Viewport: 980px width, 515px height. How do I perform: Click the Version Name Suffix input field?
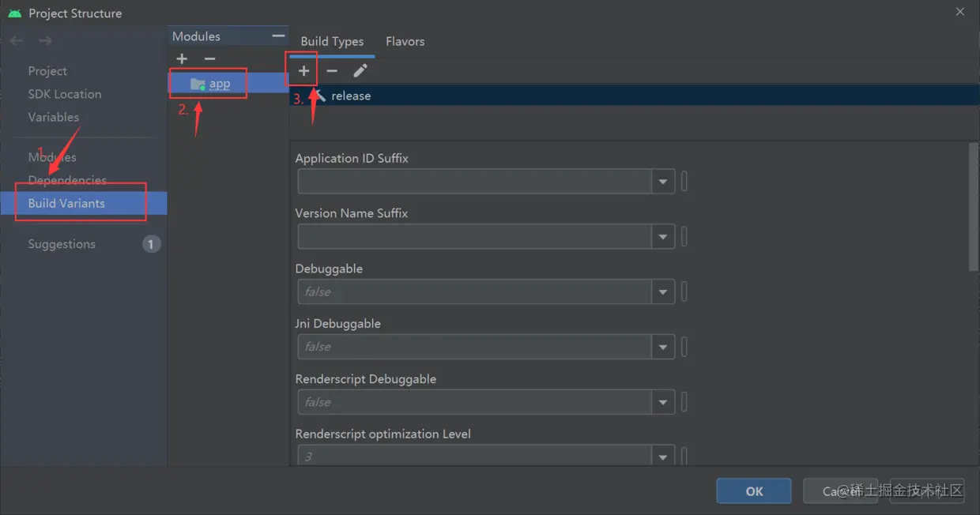(475, 236)
